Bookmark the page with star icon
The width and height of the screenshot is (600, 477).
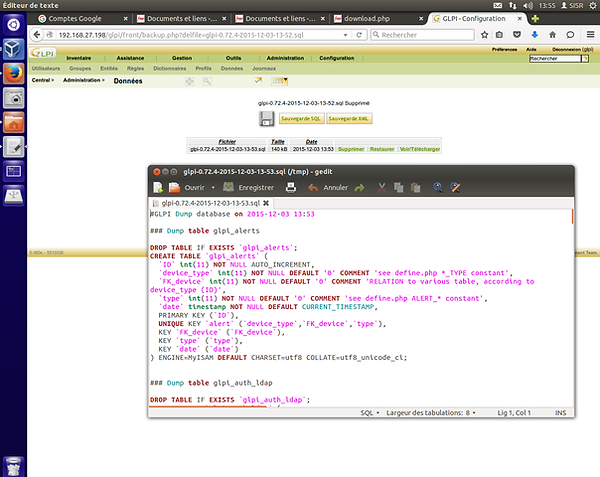tap(484, 35)
